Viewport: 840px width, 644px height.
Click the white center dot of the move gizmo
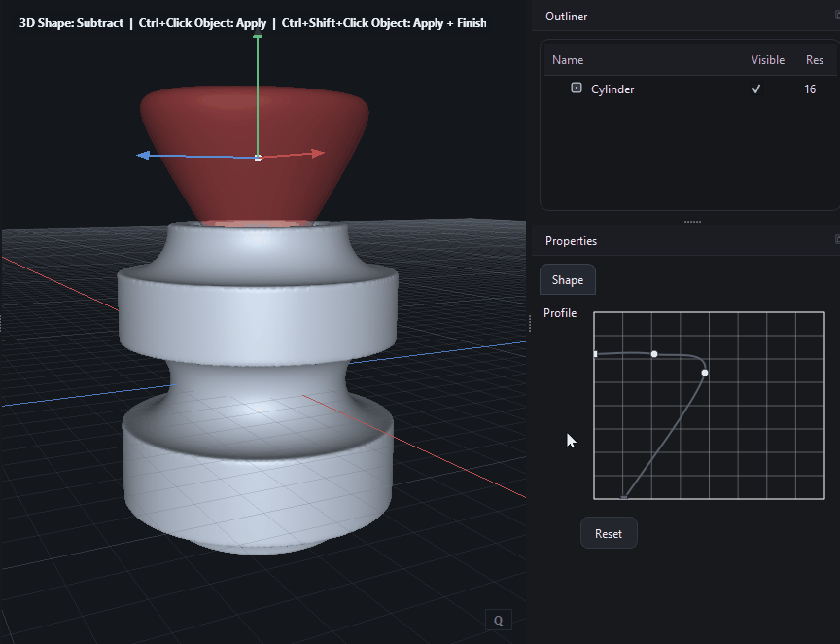[257, 156]
